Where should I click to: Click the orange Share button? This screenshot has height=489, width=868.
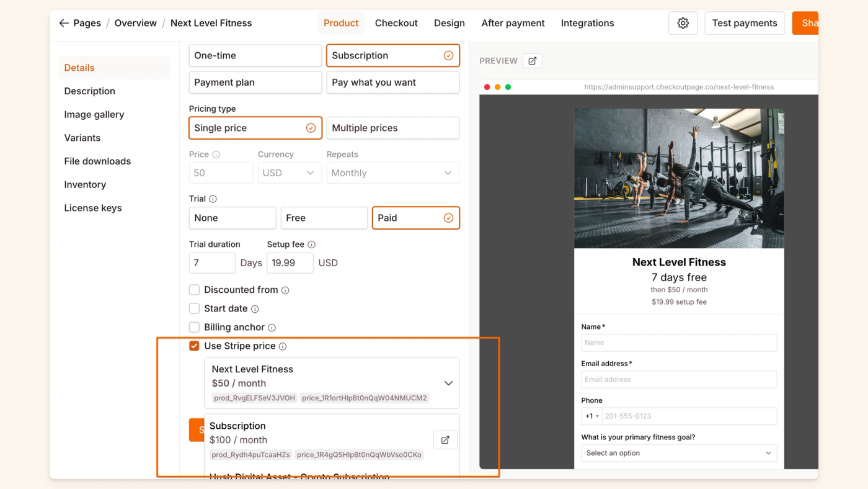coord(805,23)
